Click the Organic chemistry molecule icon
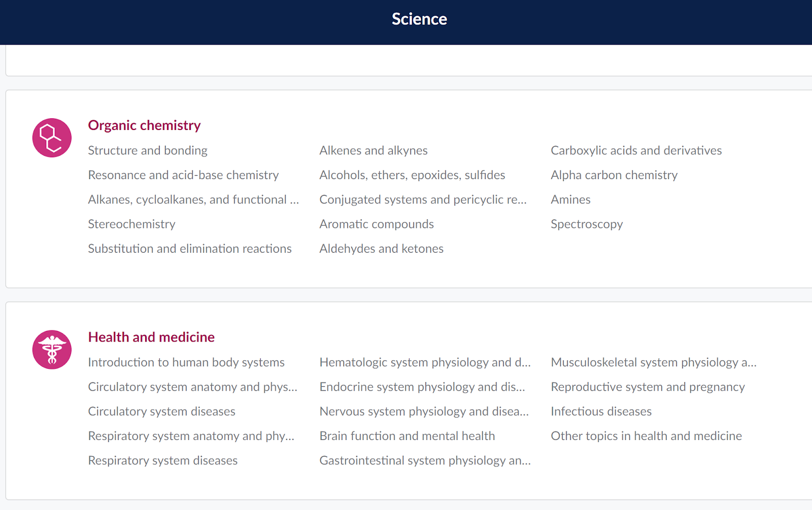Screen dimensions: 812x510 pyautogui.click(x=52, y=138)
